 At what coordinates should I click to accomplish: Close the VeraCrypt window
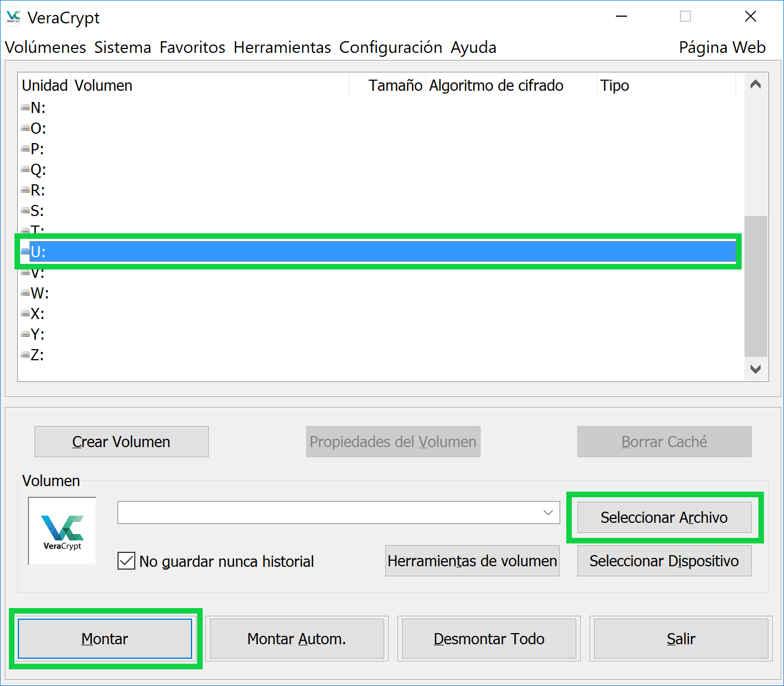[751, 17]
